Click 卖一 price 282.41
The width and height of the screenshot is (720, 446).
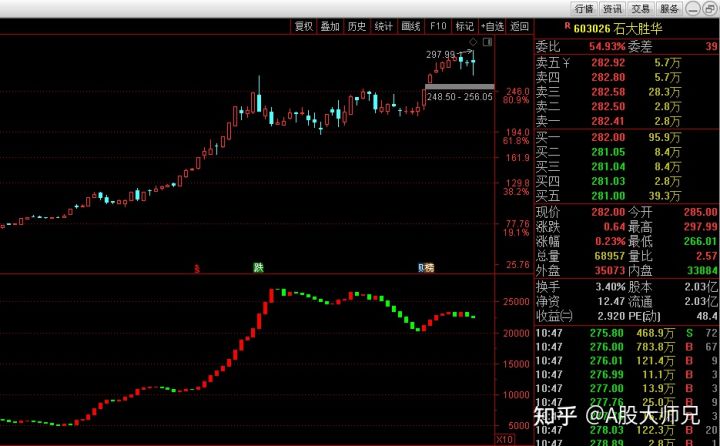click(x=608, y=121)
